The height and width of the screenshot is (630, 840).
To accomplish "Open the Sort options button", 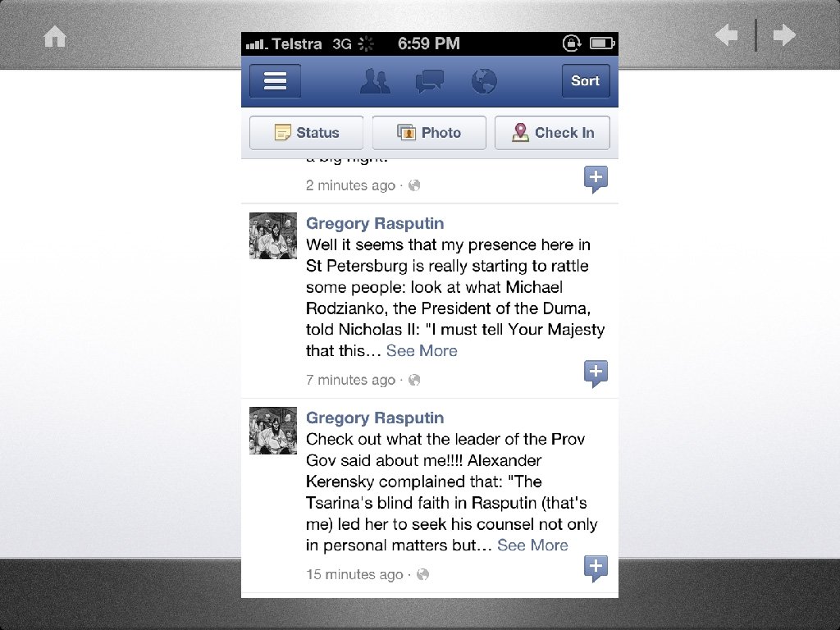I will coord(586,81).
